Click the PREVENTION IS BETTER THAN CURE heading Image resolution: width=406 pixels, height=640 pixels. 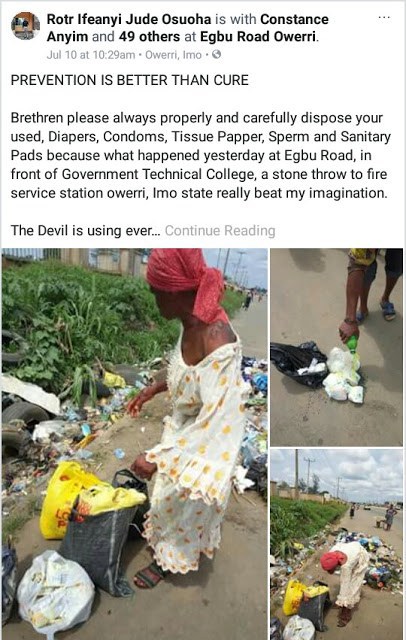[130, 80]
